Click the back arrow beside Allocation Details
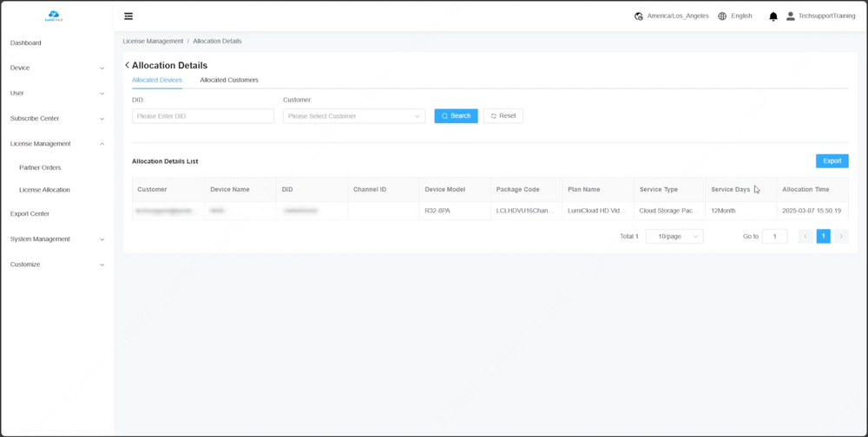Viewport: 868px width, 437px height. (127, 65)
